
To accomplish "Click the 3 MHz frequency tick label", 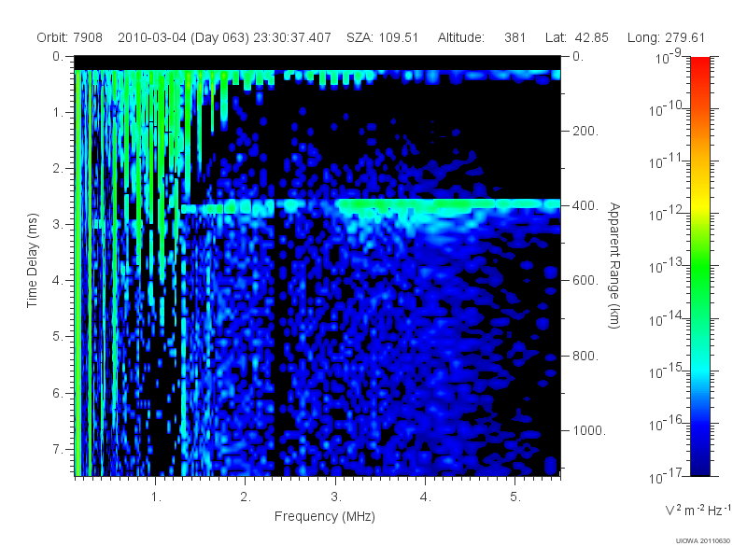I will 336,497.
